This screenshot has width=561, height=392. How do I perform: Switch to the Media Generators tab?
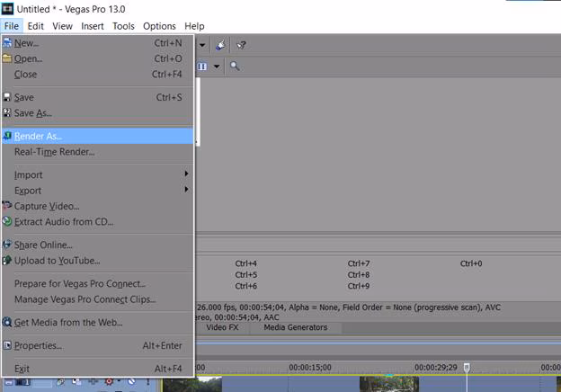pos(296,327)
